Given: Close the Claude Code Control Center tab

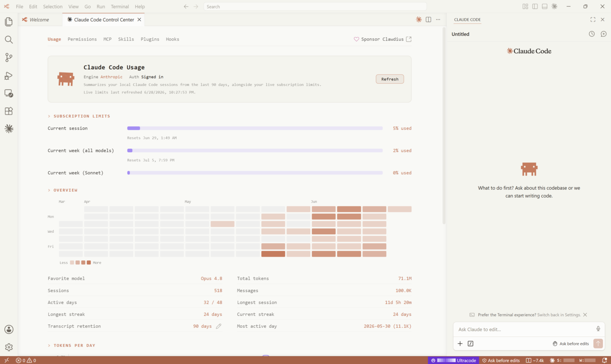Looking at the screenshot, I should pyautogui.click(x=139, y=20).
